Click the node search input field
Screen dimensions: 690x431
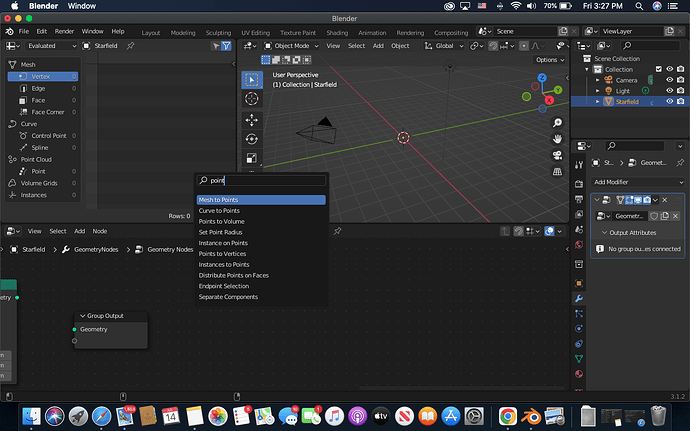click(261, 181)
